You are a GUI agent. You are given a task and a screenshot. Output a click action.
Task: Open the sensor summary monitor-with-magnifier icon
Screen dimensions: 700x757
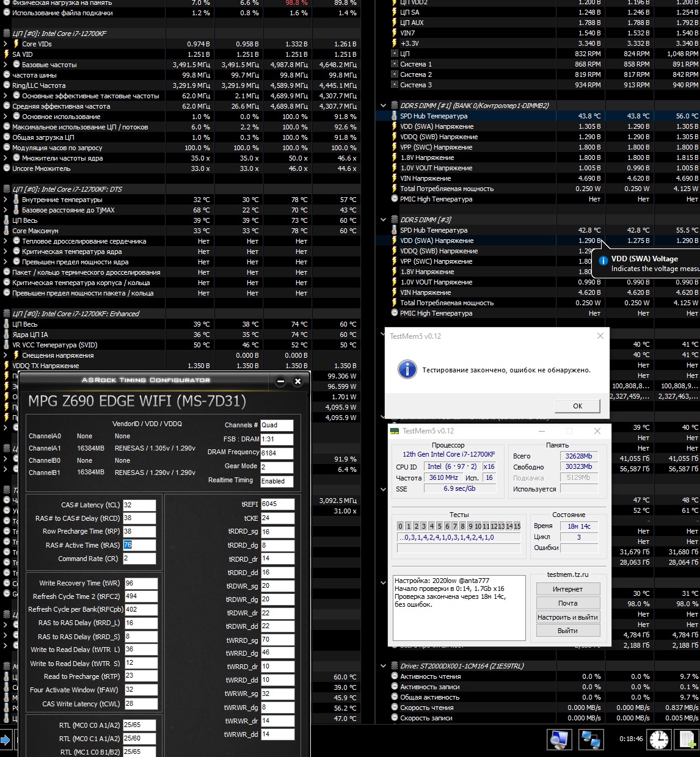(559, 739)
